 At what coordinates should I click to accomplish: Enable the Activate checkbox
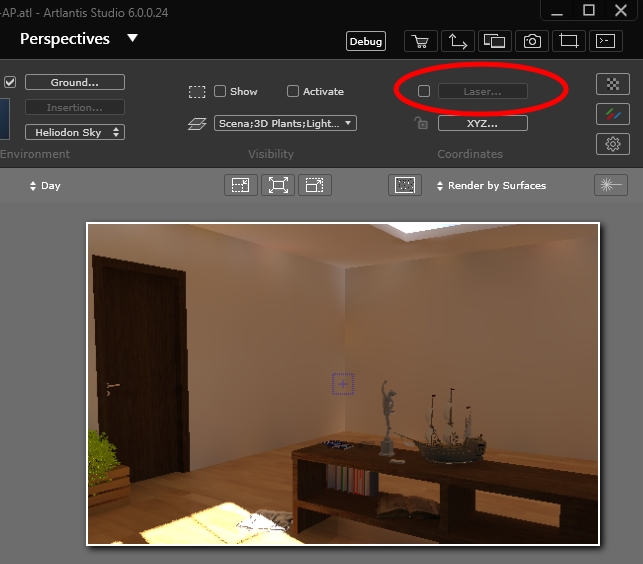[293, 91]
